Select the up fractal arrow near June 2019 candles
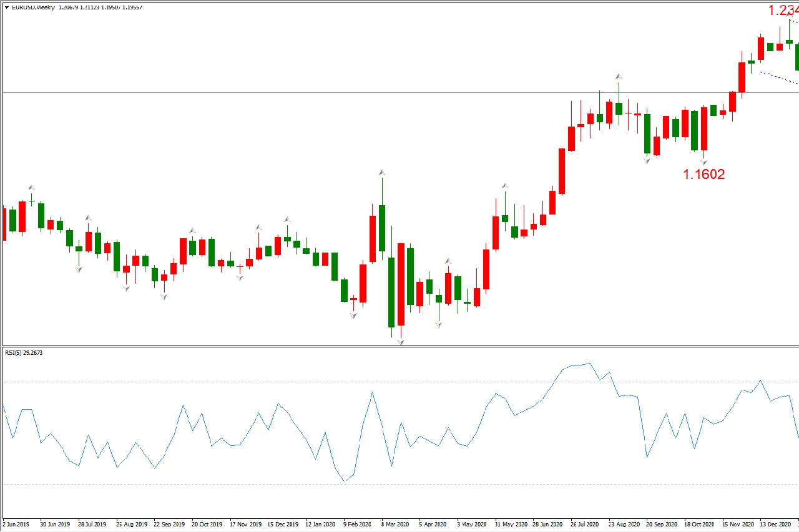 point(31,187)
